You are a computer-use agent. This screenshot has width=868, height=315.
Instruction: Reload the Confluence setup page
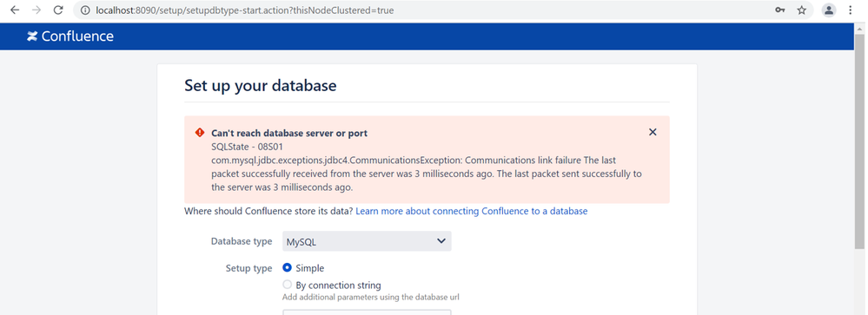[58, 10]
